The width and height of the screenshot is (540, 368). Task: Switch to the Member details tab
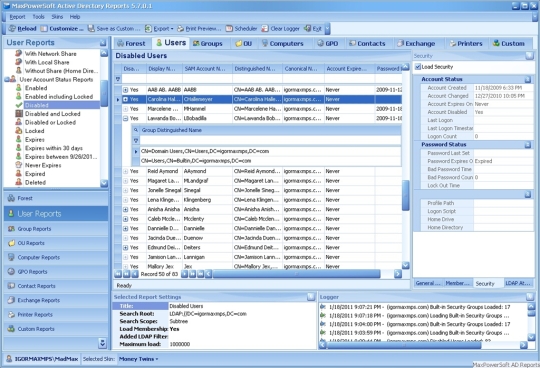pyautogui.click(x=458, y=283)
